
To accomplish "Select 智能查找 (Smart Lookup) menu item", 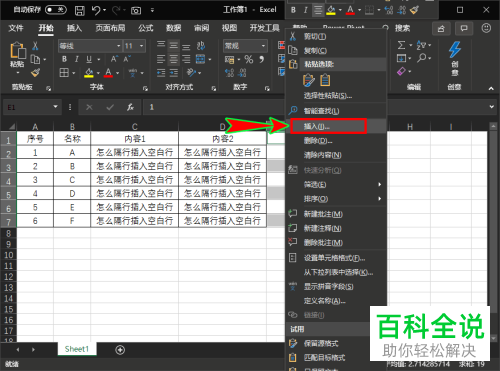I will tap(336, 111).
